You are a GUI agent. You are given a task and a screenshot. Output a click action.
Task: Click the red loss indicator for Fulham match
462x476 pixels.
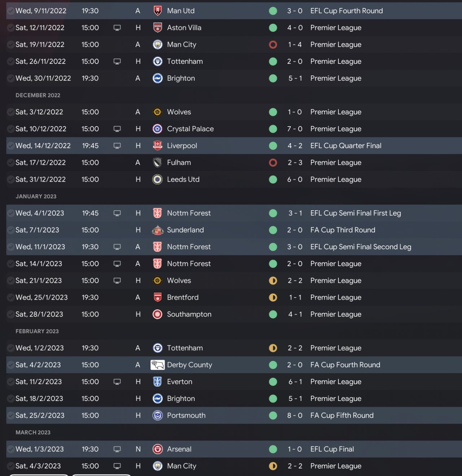coord(273,163)
